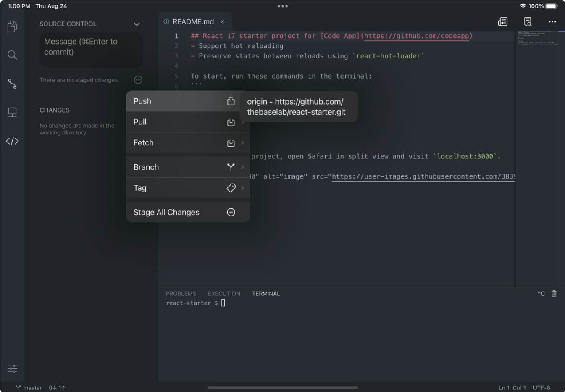
Task: Close the README.md tab
Action: click(222, 21)
